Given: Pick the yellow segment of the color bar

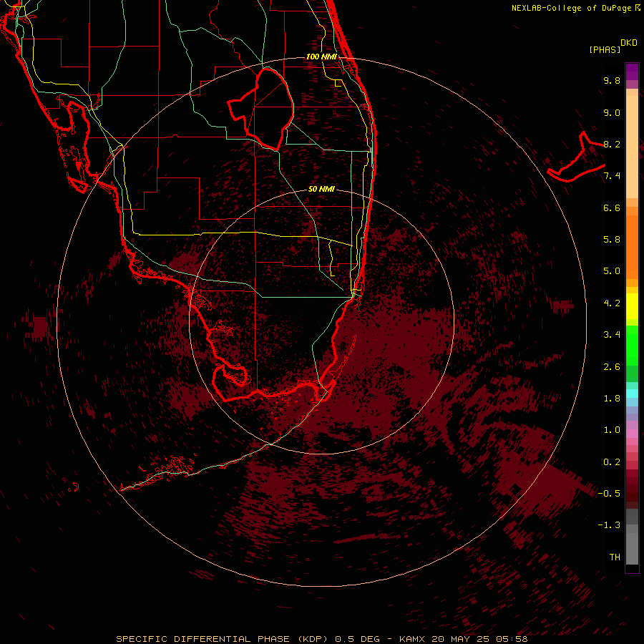Looking at the screenshot, I should pos(632,306).
